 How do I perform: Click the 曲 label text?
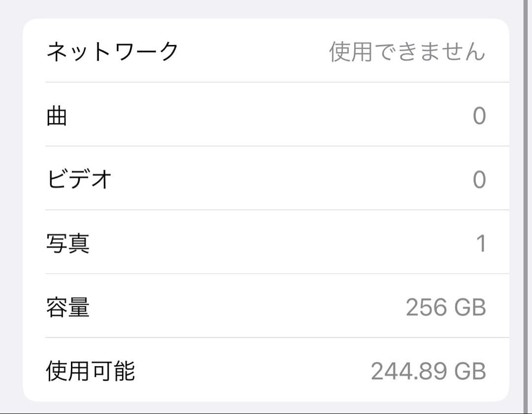56,115
